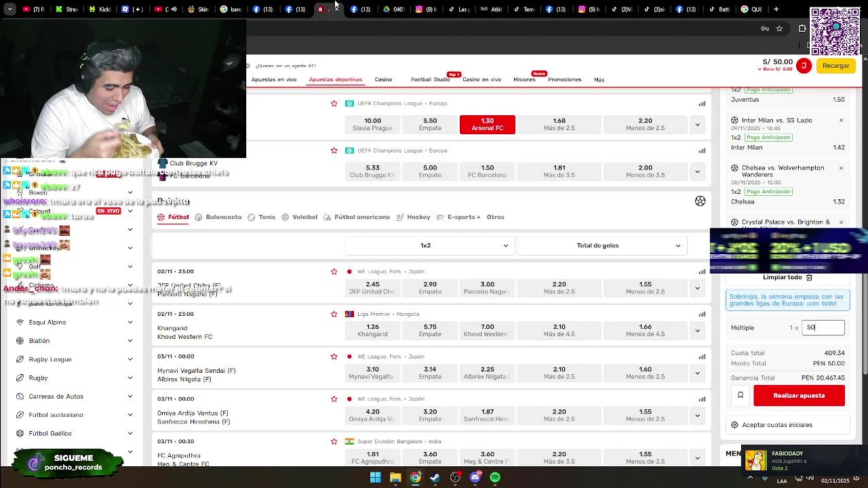
Task: Select Khangarid 1.26 odds button
Action: [x=373, y=331]
